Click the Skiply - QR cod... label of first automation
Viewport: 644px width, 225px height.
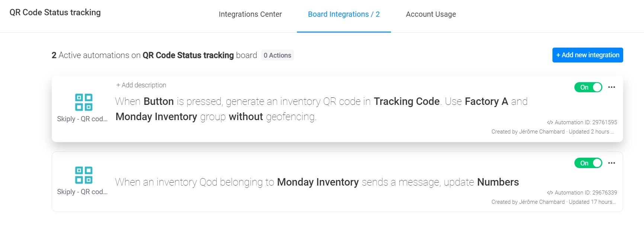[82, 119]
